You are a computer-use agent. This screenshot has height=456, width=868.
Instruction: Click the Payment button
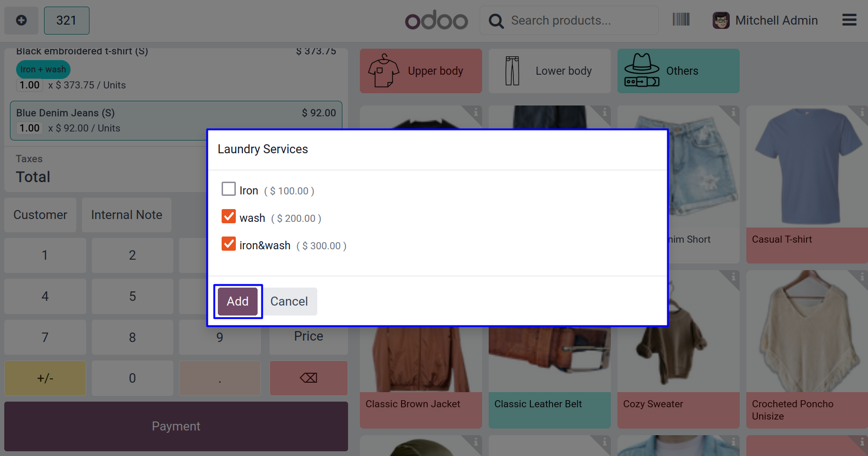pyautogui.click(x=176, y=426)
